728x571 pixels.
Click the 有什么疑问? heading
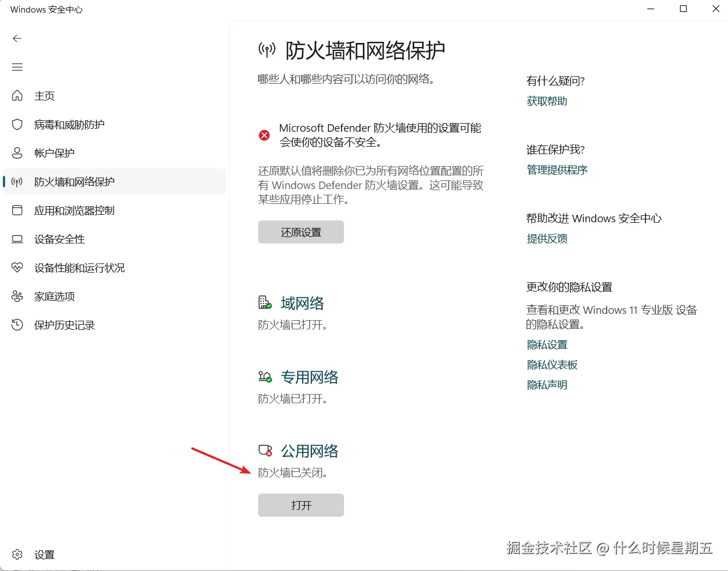(x=556, y=81)
